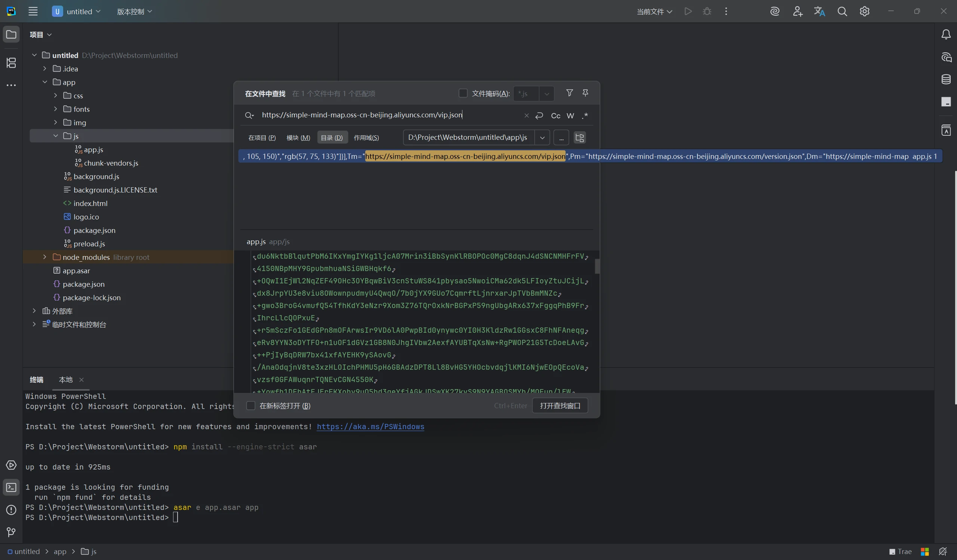957x560 pixels.
Task: Click the Structure tool window icon
Action: (11, 63)
